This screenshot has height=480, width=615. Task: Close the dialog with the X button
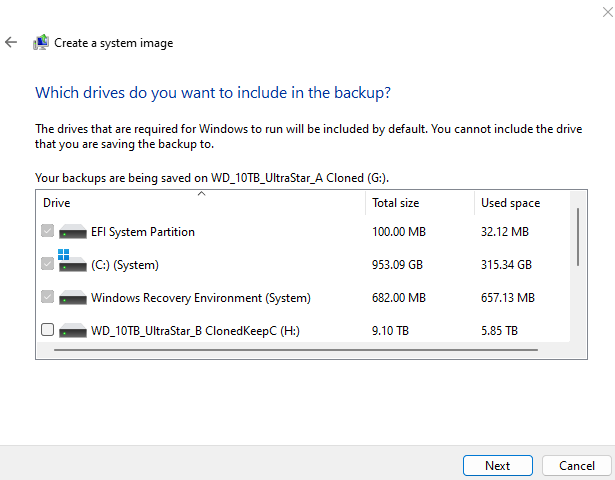(x=608, y=12)
